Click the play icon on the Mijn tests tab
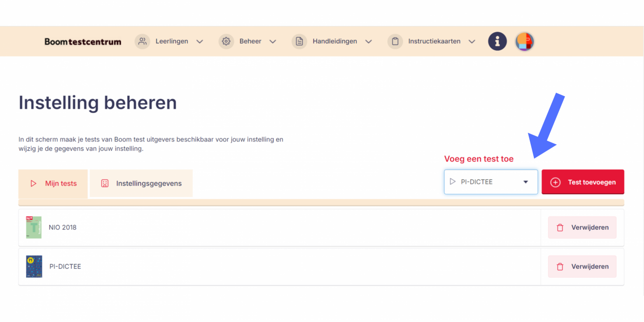 [x=33, y=183]
